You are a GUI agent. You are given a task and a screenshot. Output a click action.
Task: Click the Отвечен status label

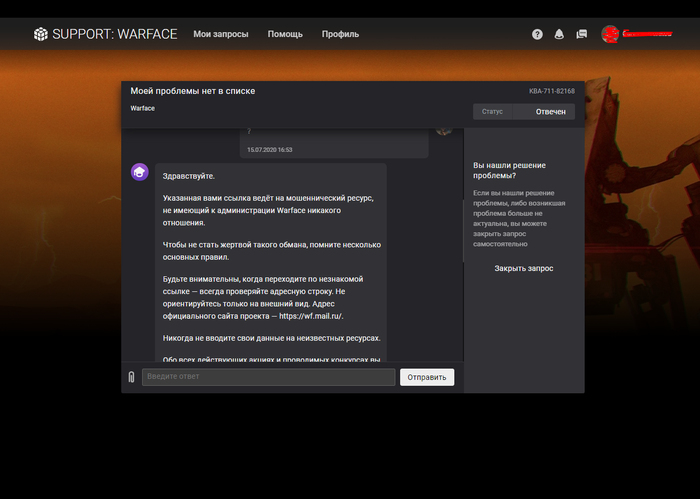[x=550, y=112]
